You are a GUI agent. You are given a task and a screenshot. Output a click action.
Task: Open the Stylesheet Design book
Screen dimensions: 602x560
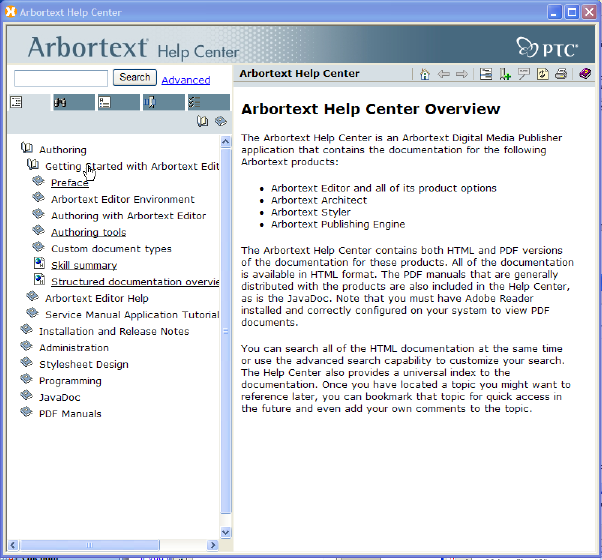pos(84,364)
